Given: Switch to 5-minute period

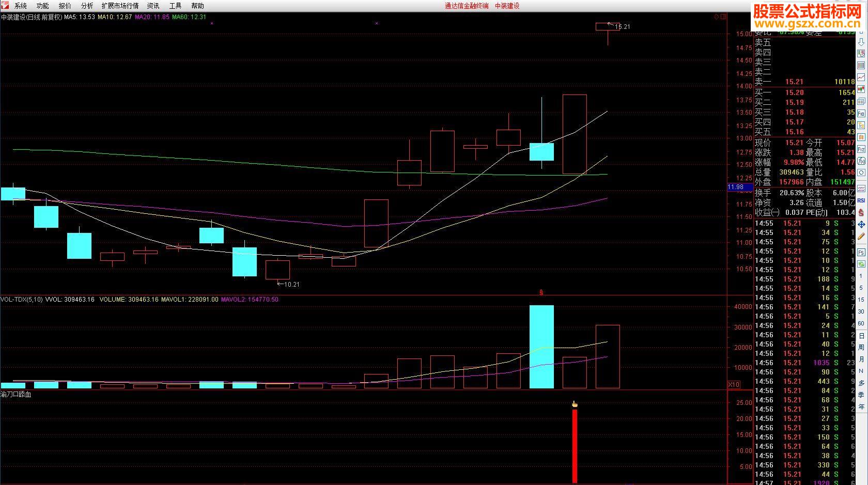Looking at the screenshot, I should (x=861, y=288).
